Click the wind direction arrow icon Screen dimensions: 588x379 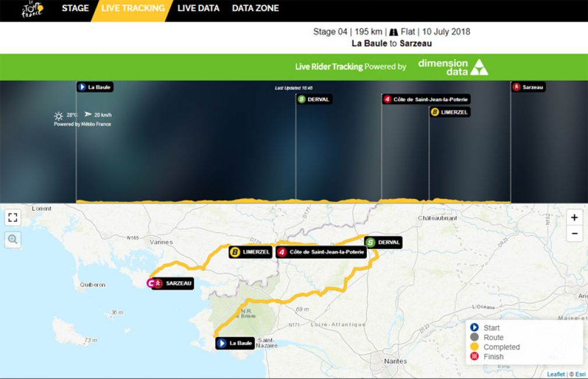[88, 114]
